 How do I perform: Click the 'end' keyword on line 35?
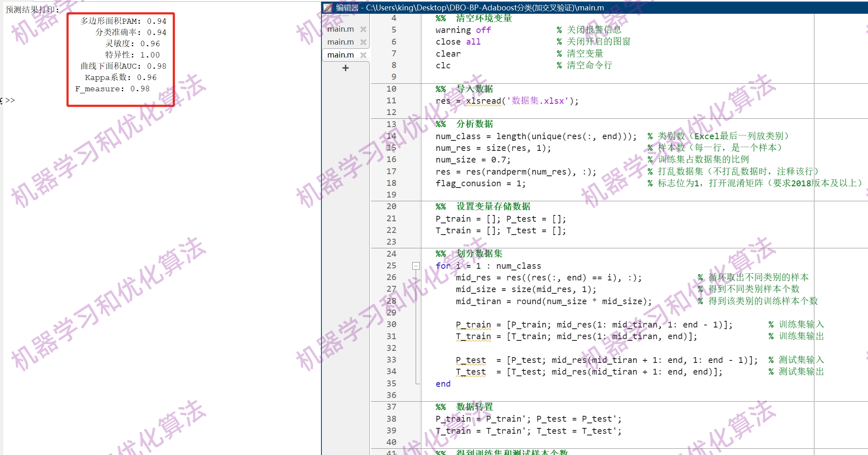click(x=442, y=383)
